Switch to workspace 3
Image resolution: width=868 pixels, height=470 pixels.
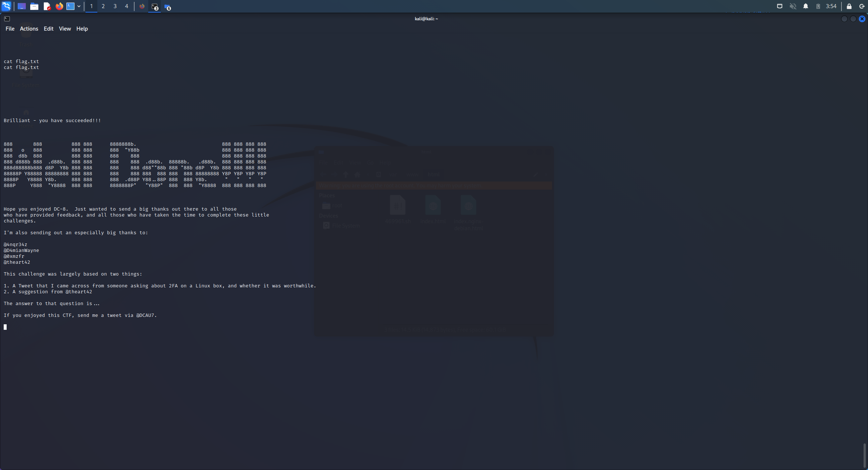point(115,6)
